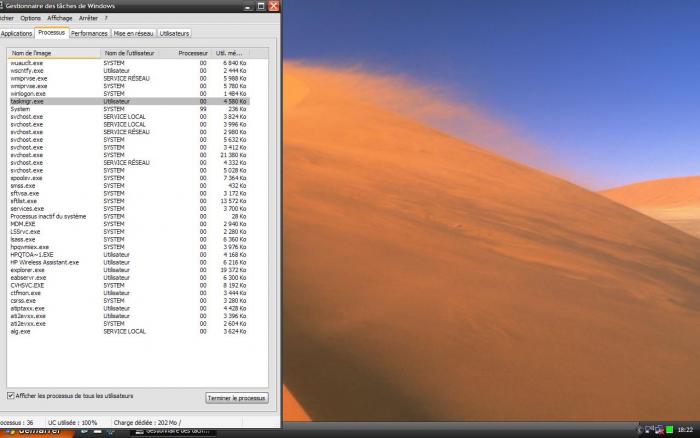Image resolution: width=700 pixels, height=438 pixels.
Task: Sort by Util. mé... memory column
Action: (229, 53)
